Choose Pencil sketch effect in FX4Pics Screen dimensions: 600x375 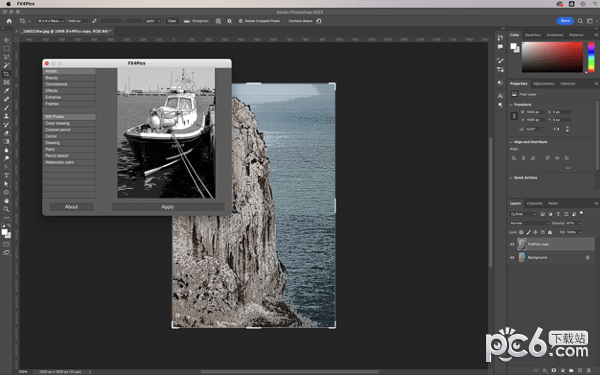click(69, 156)
